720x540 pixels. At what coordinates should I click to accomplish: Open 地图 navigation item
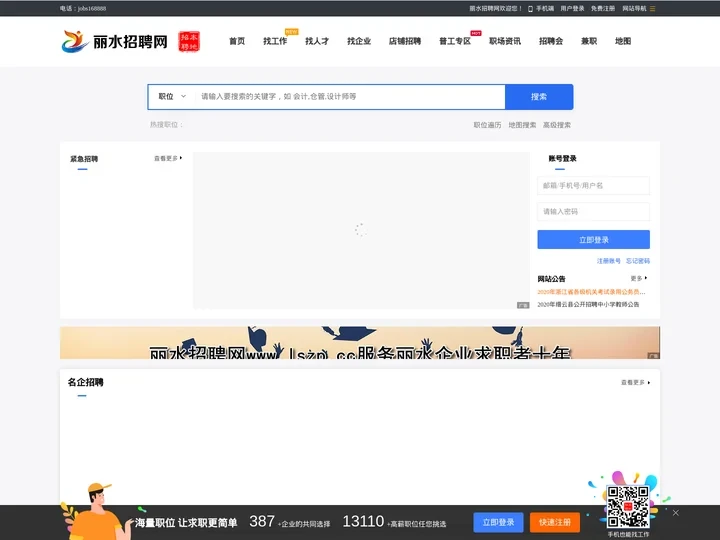[623, 41]
